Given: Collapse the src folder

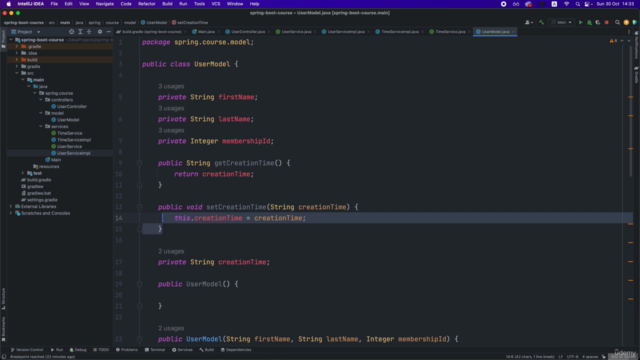Looking at the screenshot, I should pyautogui.click(x=17, y=73).
